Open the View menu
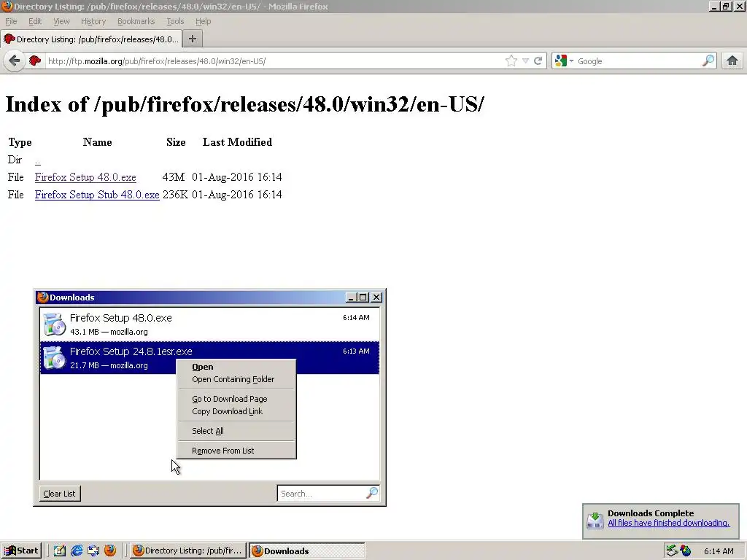The height and width of the screenshot is (560, 747). point(61,21)
